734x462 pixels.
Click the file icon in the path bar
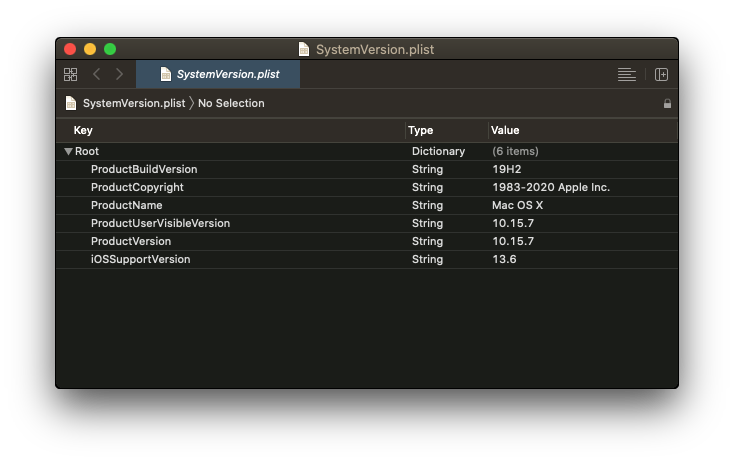(71, 103)
